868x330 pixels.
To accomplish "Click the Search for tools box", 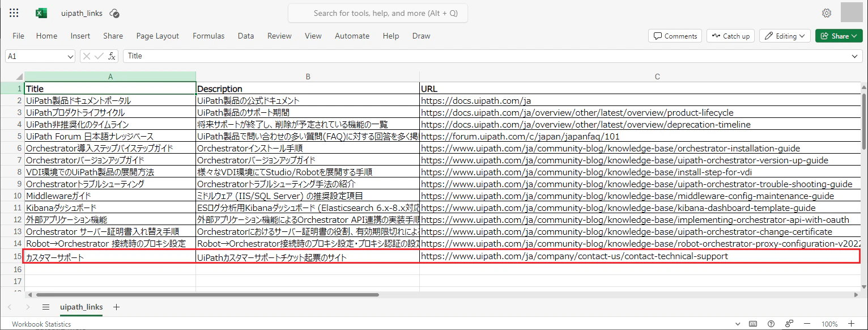I will pyautogui.click(x=378, y=13).
